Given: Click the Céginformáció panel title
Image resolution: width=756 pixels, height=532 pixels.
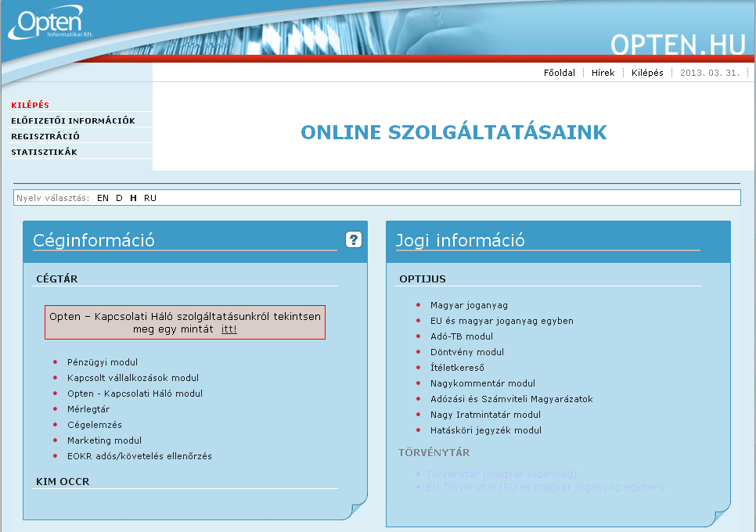Looking at the screenshot, I should point(94,240).
